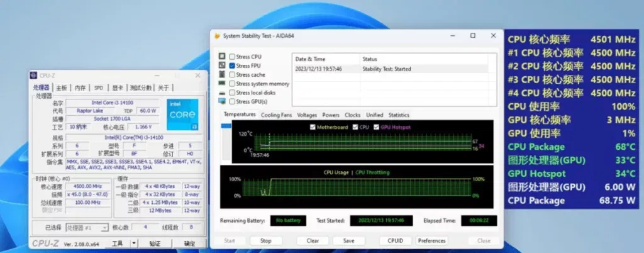Click the CPU Package 68.75 W overlay reading
Image resolution: width=644 pixels, height=253 pixels.
coord(571,200)
